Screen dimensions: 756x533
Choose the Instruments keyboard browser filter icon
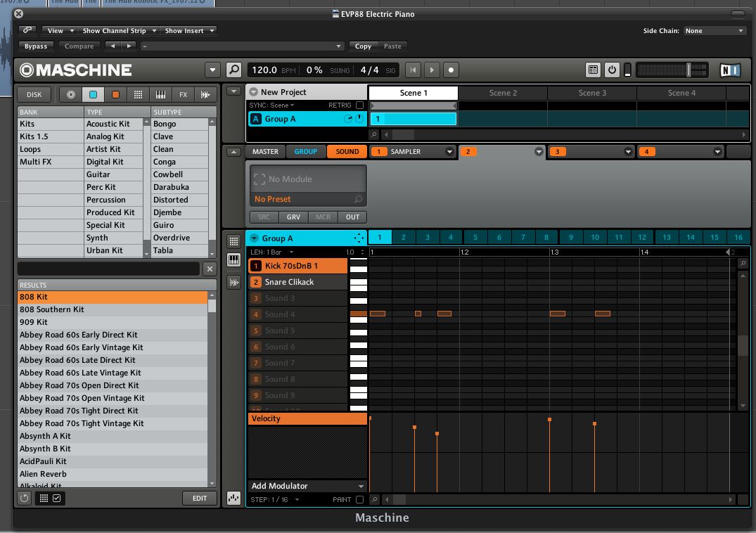160,94
